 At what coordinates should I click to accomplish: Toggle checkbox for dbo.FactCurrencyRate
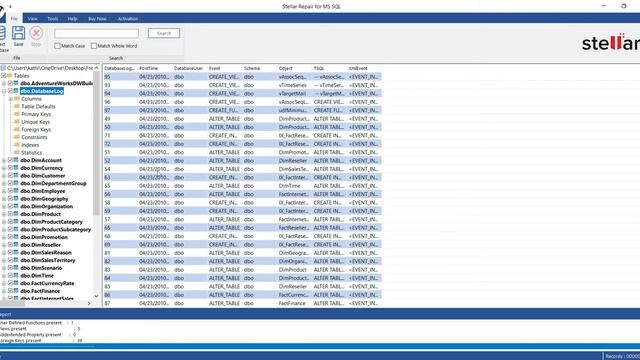tap(11, 283)
